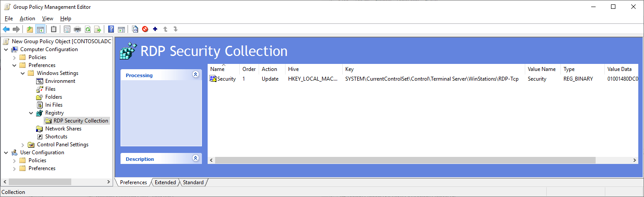Select Windows Settings tree item

pos(58,73)
